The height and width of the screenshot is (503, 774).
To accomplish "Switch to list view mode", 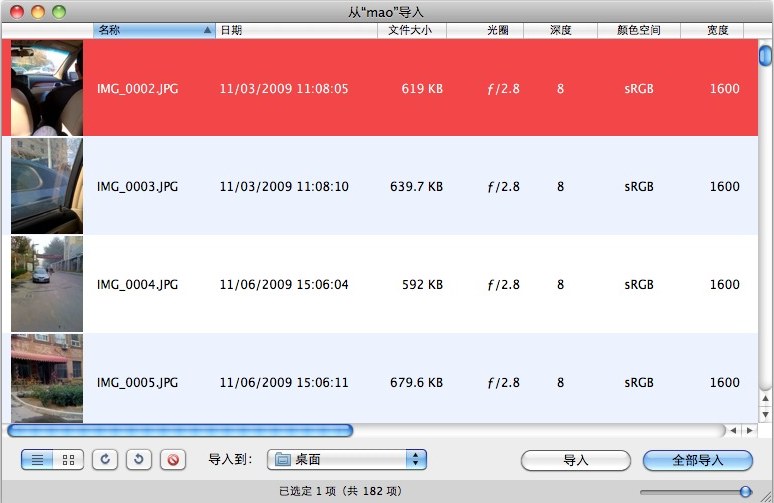I will [37, 460].
